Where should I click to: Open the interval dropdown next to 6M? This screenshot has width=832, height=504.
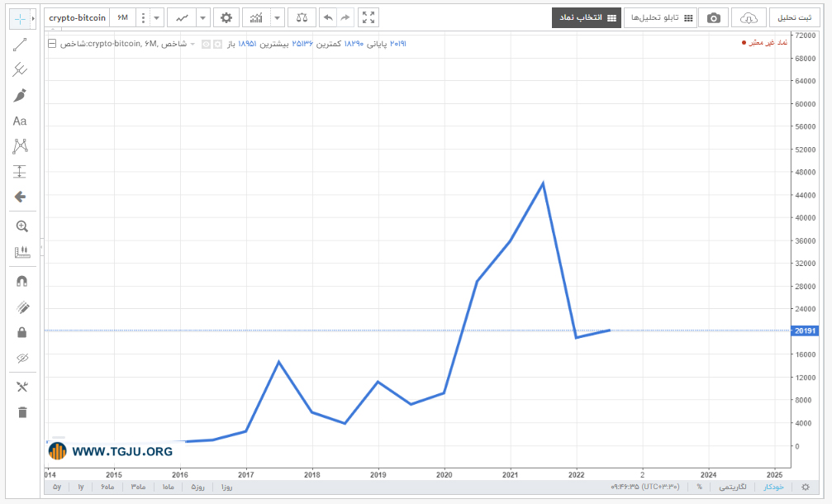point(156,17)
